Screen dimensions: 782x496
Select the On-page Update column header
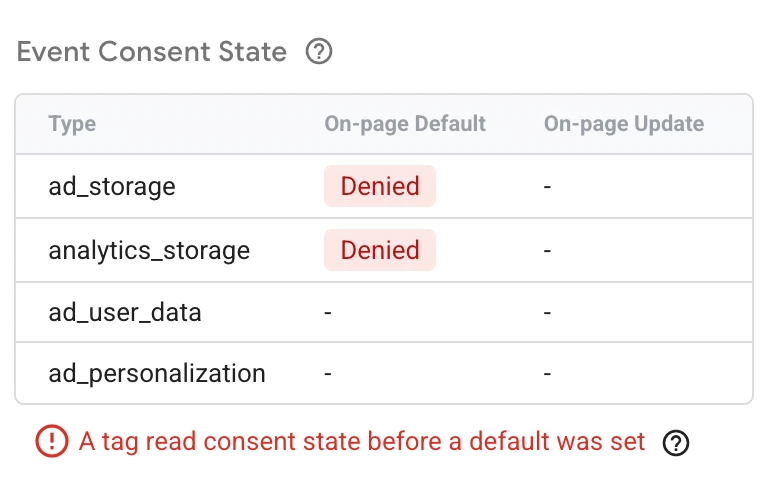pyautogui.click(x=624, y=124)
